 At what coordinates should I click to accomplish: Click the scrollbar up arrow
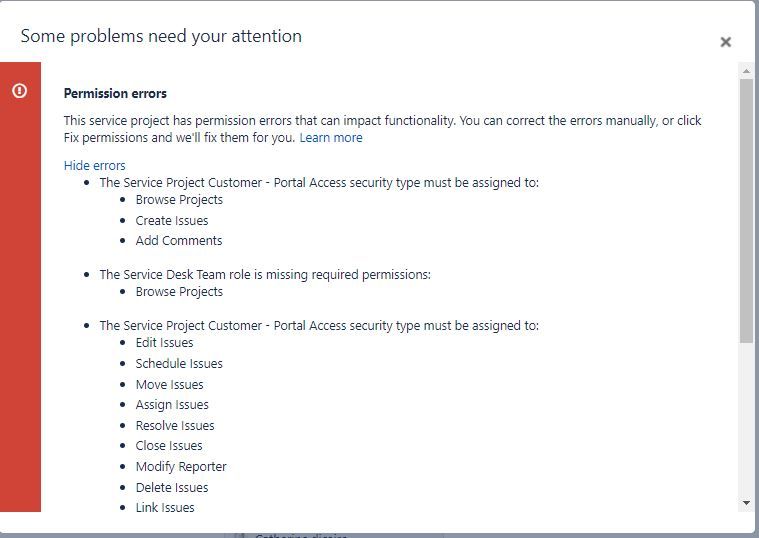(x=746, y=71)
